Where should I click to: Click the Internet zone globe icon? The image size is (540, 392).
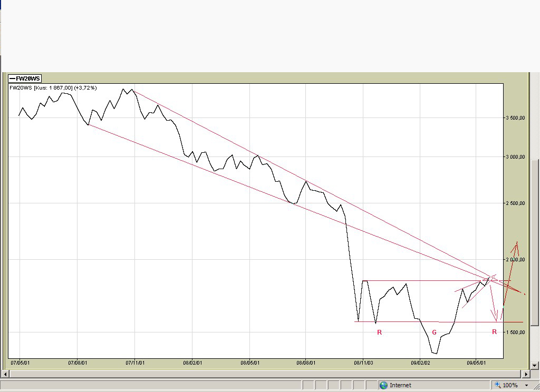(x=383, y=385)
